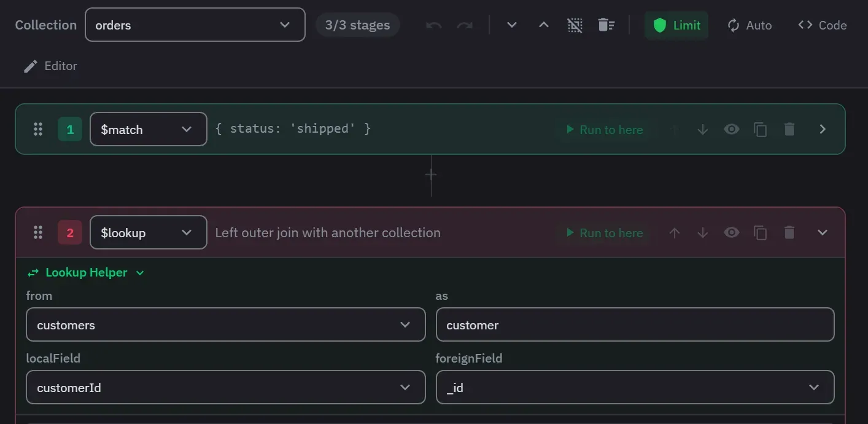The width and height of the screenshot is (868, 424).
Task: Click 'Left outer join with another collection' text
Action: click(x=328, y=232)
